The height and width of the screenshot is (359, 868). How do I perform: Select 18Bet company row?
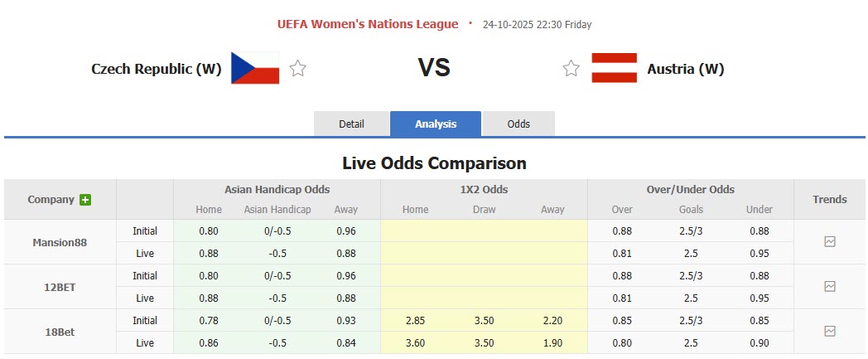(60, 332)
